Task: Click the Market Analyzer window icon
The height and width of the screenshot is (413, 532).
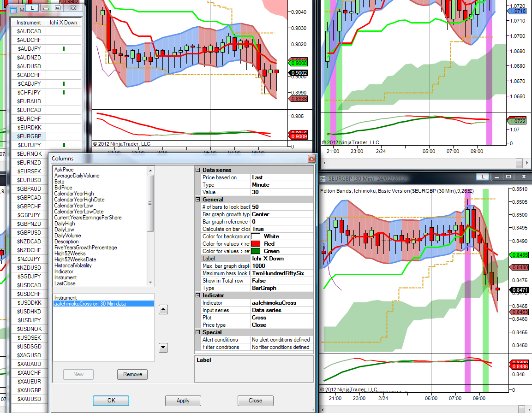Action: point(13,10)
